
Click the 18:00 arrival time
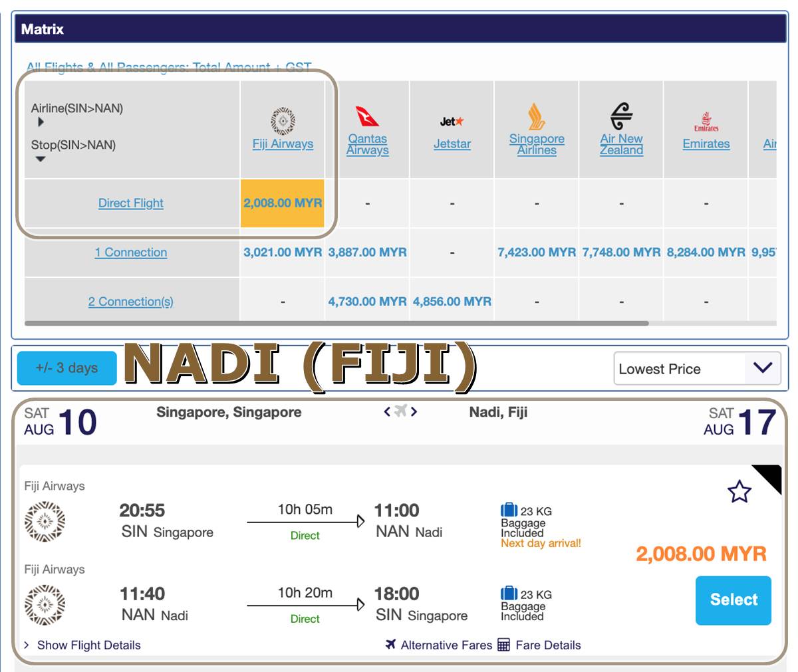coord(397,594)
